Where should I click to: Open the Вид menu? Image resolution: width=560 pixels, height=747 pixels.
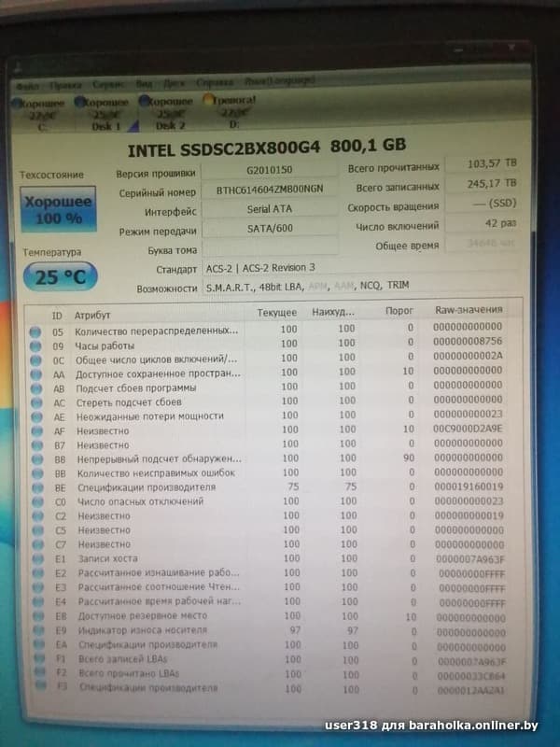144,84
